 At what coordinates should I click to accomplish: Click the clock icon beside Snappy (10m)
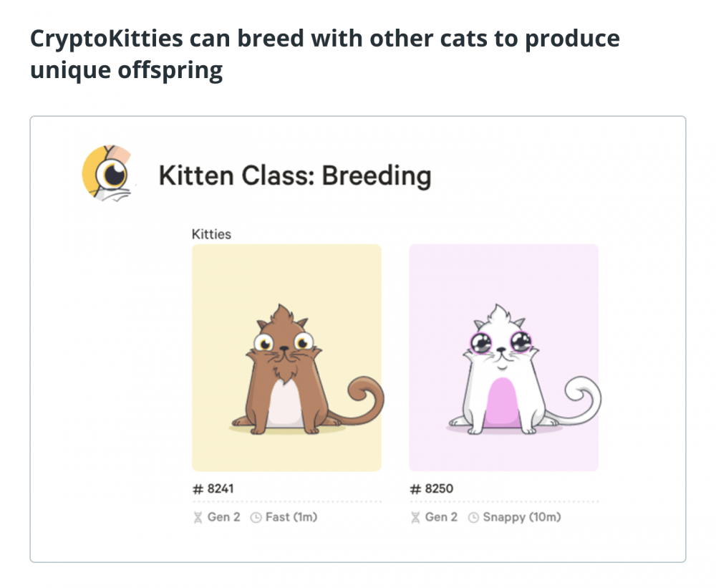click(473, 518)
